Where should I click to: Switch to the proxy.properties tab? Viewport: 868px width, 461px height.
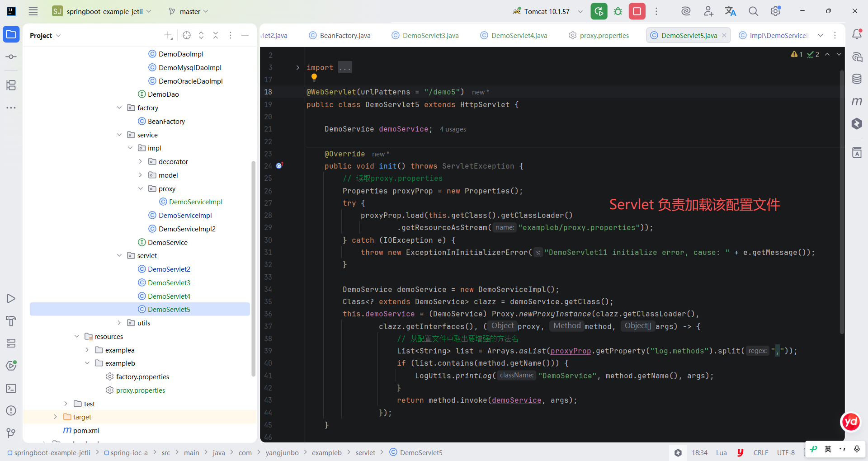pos(599,35)
